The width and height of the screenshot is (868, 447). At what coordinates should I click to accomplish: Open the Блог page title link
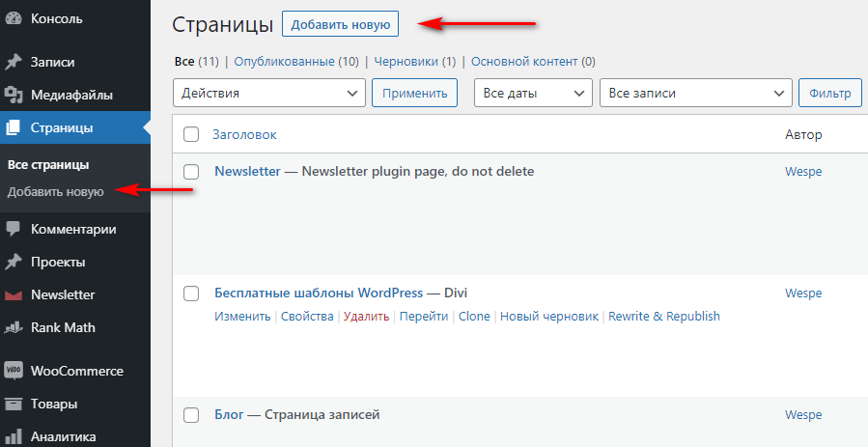tap(229, 415)
